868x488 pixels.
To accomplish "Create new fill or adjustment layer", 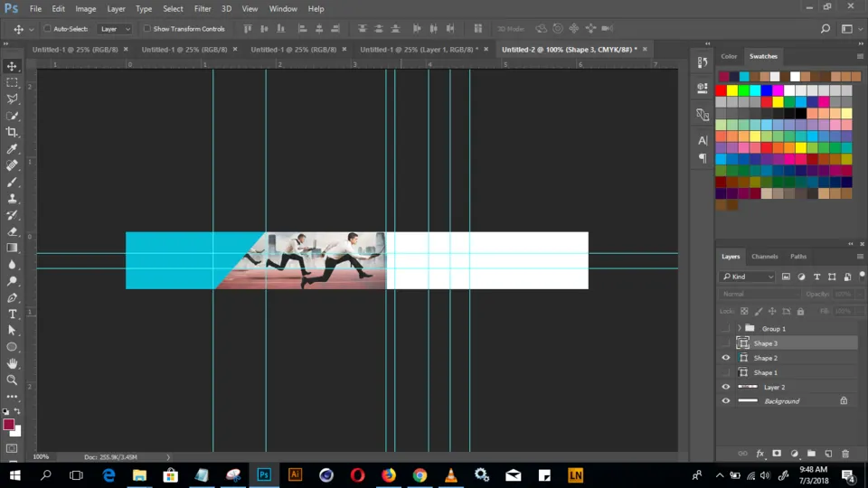I will (795, 454).
